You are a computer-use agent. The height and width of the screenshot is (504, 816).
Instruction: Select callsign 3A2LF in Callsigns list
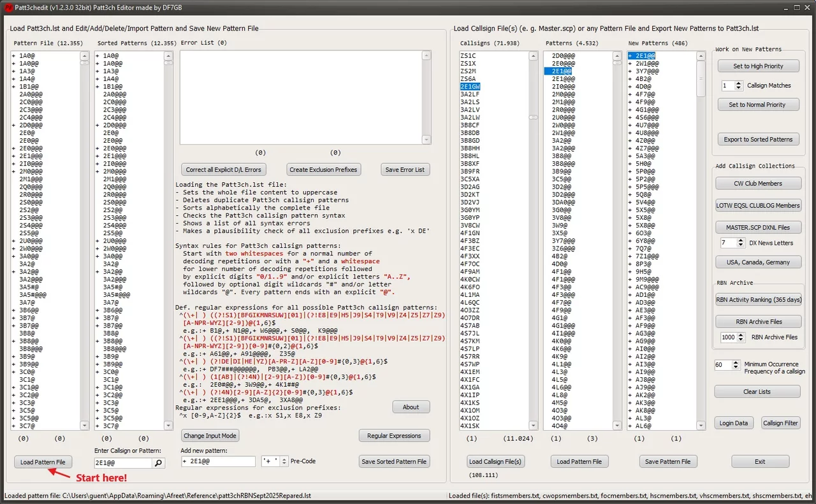tap(470, 94)
